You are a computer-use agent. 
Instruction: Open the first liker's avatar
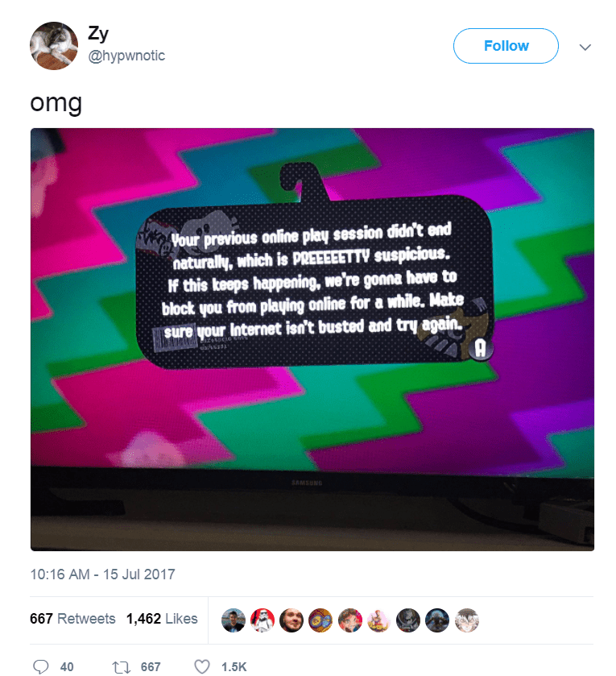[233, 620]
